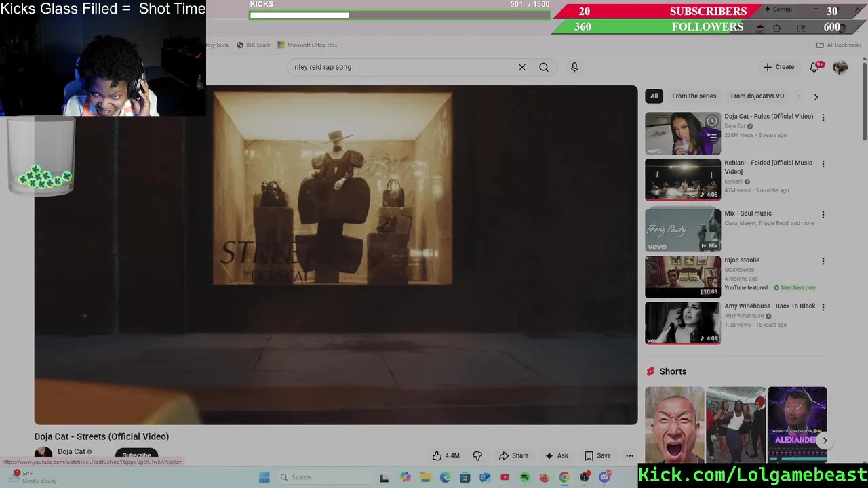
Task: Open Discord from taskbar
Action: pyautogui.click(x=605, y=477)
